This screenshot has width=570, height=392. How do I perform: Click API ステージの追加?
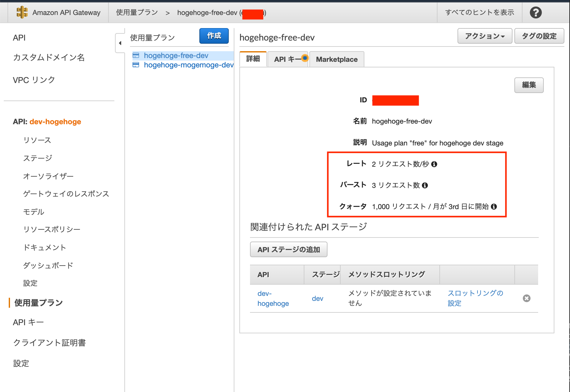coord(288,249)
